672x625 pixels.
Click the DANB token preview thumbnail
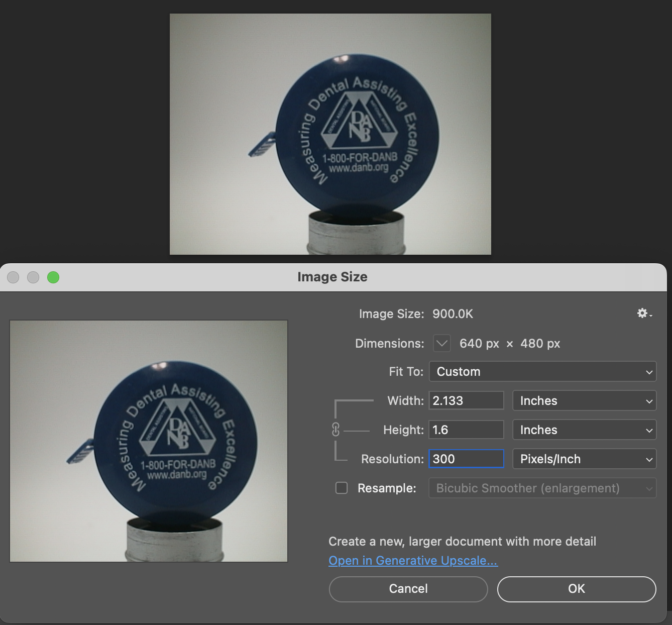[x=148, y=441]
